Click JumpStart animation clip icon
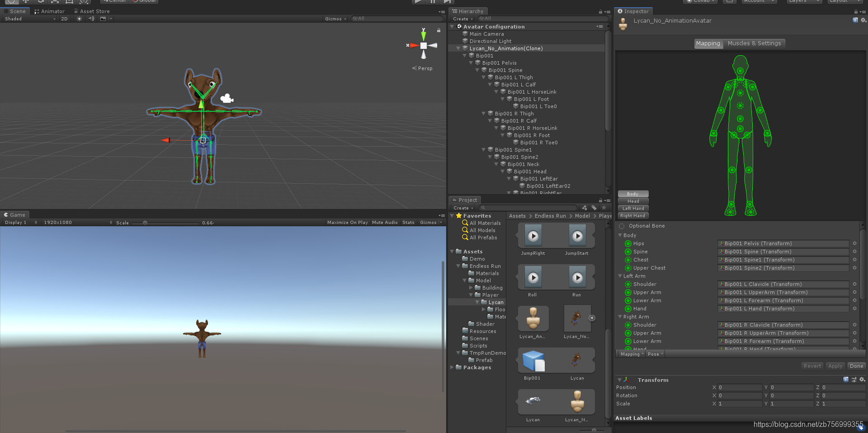Viewport: 868px width, 433px height. (577, 236)
